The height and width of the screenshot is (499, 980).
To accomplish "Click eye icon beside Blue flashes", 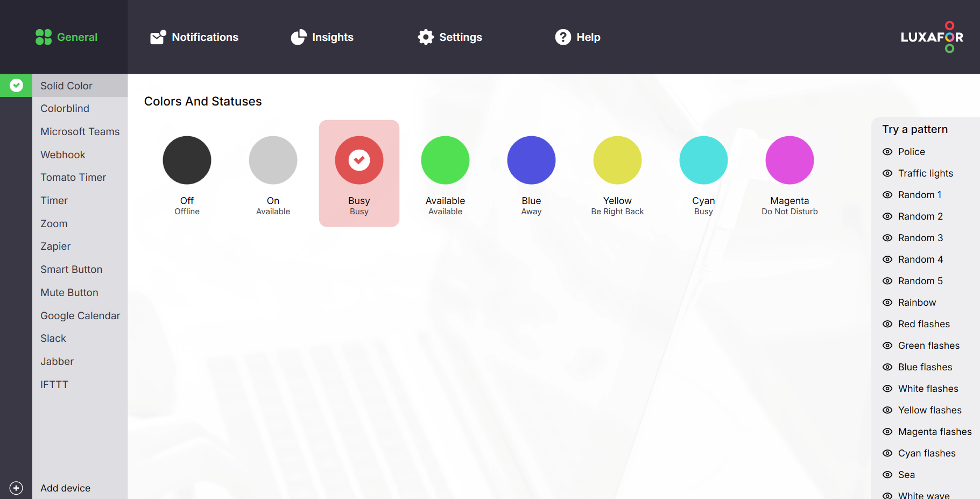I will (887, 367).
